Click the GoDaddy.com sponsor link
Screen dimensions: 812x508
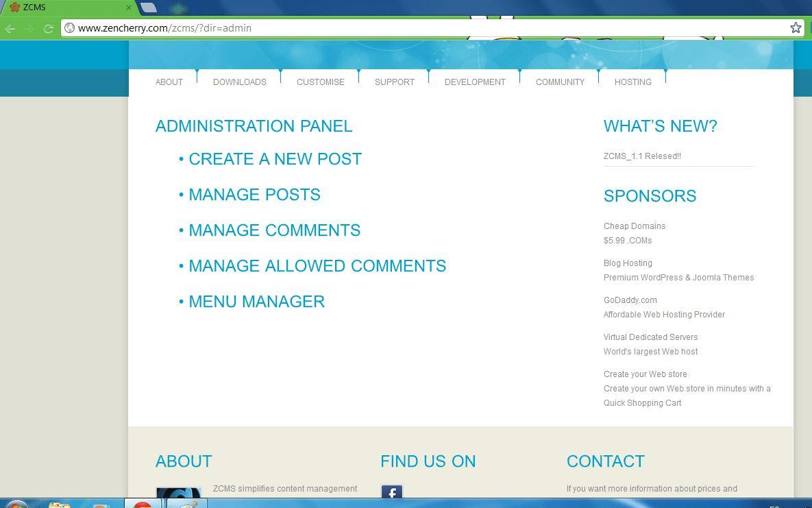click(x=630, y=300)
